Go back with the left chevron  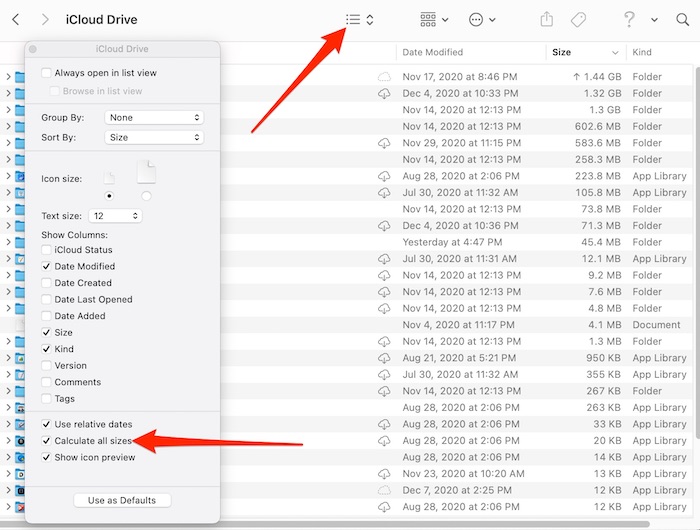click(16, 20)
